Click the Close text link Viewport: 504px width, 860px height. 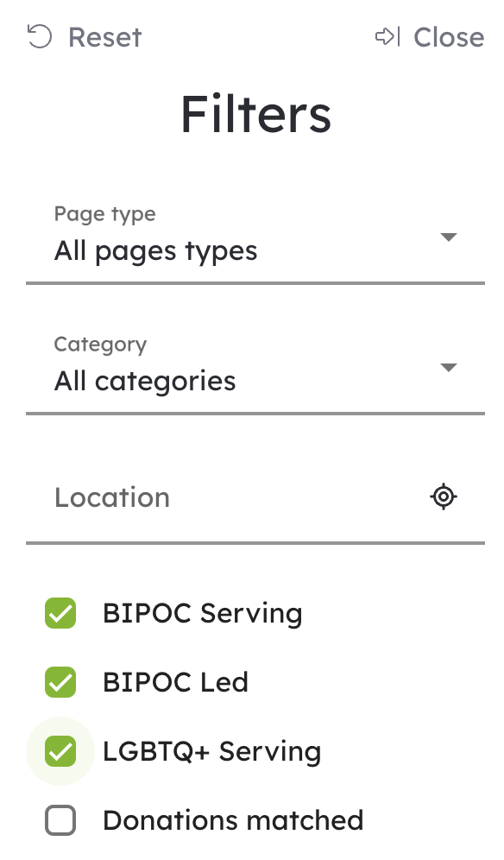tap(449, 37)
